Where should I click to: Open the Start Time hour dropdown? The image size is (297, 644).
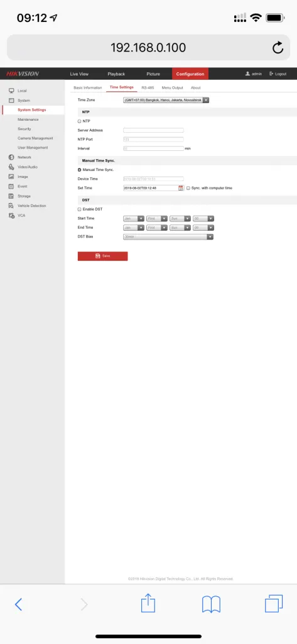pyautogui.click(x=203, y=218)
